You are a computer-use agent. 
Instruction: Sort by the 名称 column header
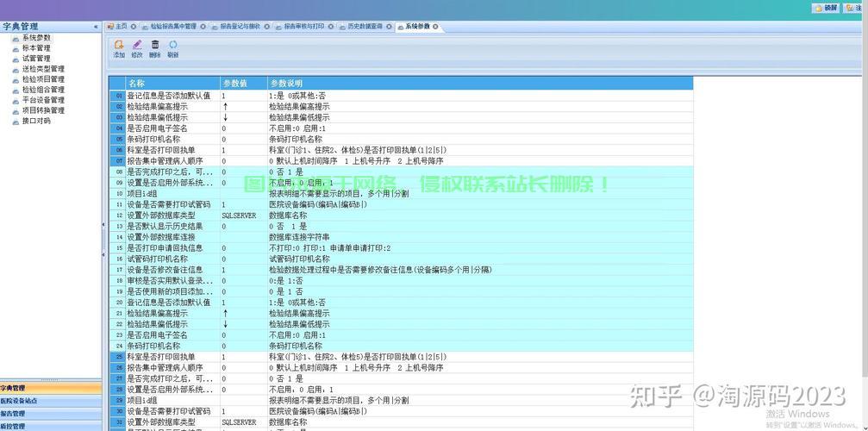coord(172,83)
